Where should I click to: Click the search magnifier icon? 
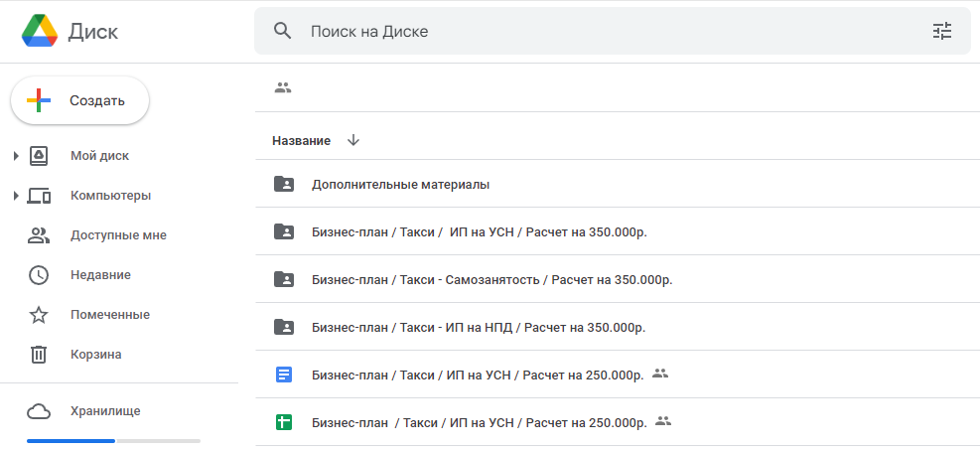pyautogui.click(x=283, y=31)
